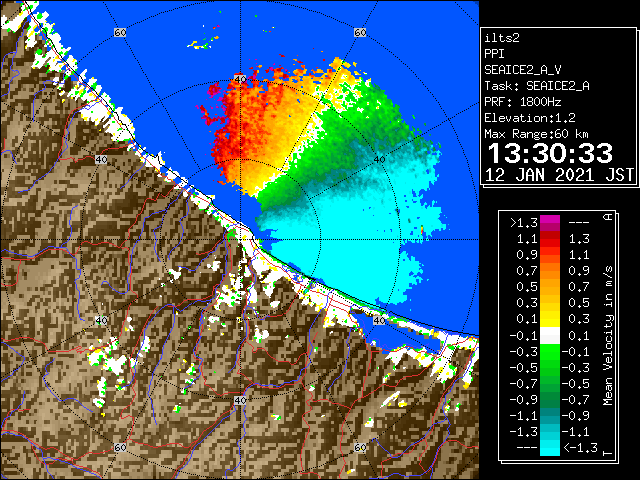Click the 13:30:33 timestamp
Viewport: 640px width, 480px height.
point(550,153)
